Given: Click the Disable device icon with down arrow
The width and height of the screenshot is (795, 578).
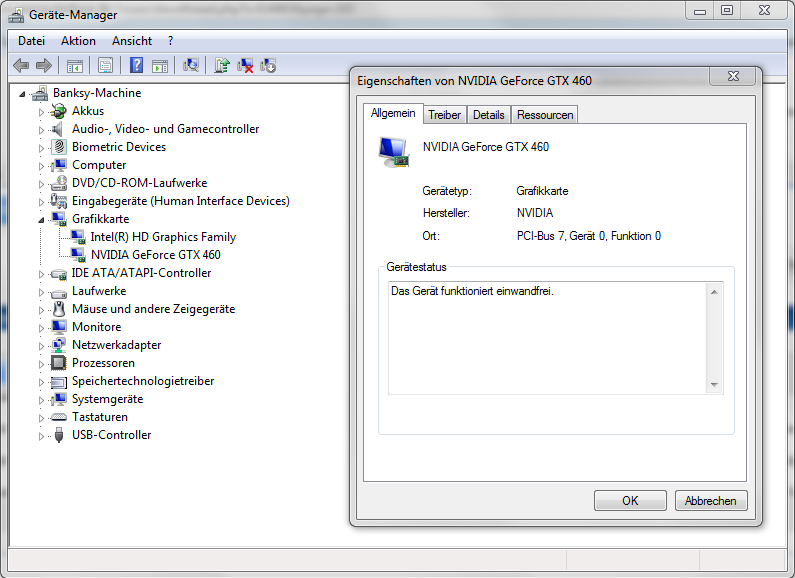Looking at the screenshot, I should (268, 65).
